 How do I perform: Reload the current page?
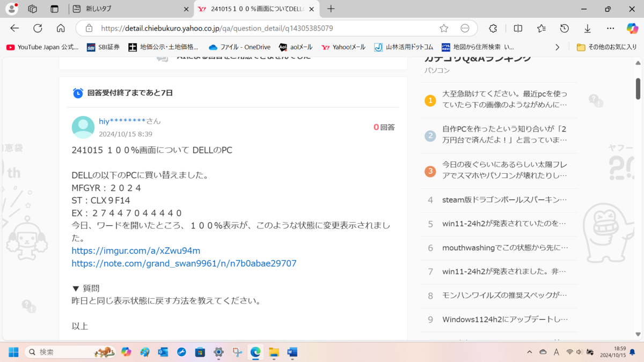pyautogui.click(x=38, y=28)
